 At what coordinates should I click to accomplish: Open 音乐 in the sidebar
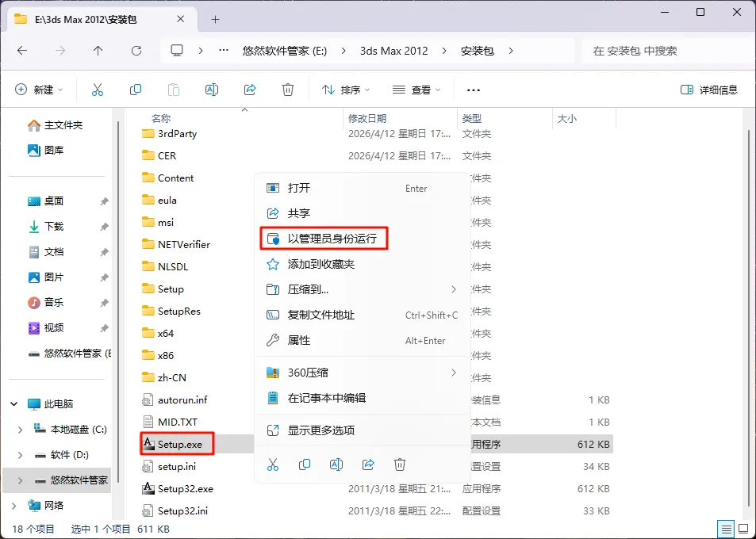coord(45,303)
